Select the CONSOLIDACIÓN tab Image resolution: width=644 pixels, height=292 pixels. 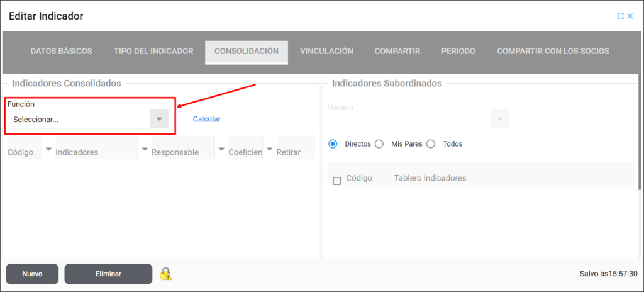(247, 52)
